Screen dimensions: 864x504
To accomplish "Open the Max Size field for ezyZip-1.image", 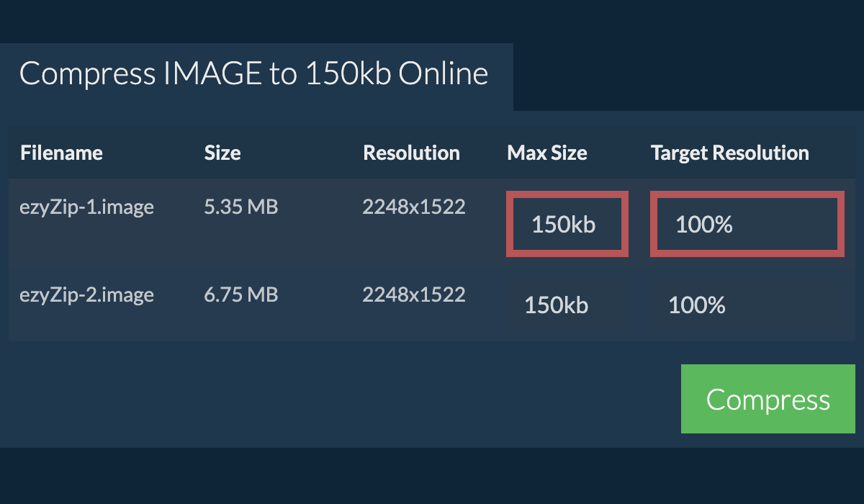I will [567, 224].
